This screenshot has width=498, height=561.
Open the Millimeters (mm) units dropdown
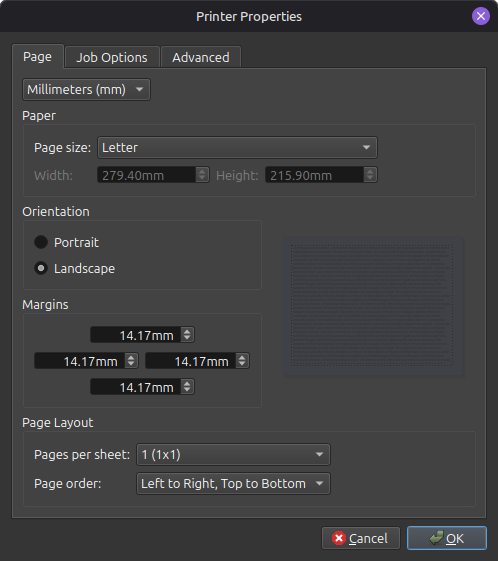(86, 89)
